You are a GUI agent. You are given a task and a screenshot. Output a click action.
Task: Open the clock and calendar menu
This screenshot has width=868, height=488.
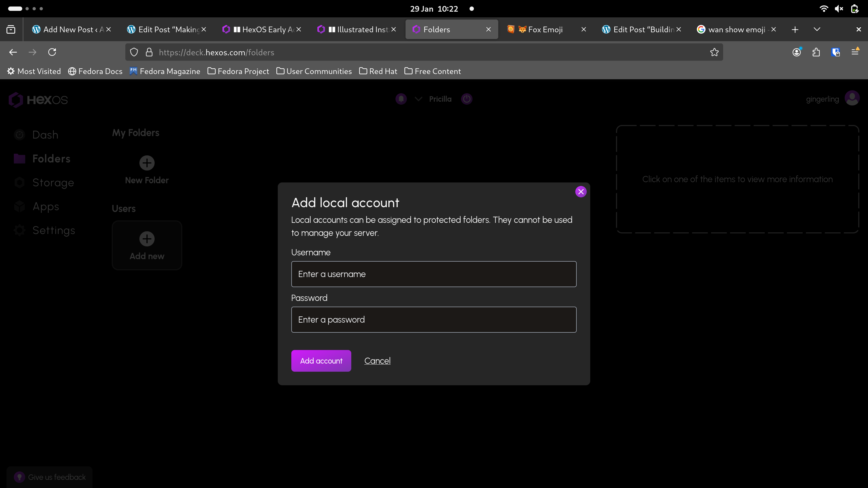click(434, 9)
